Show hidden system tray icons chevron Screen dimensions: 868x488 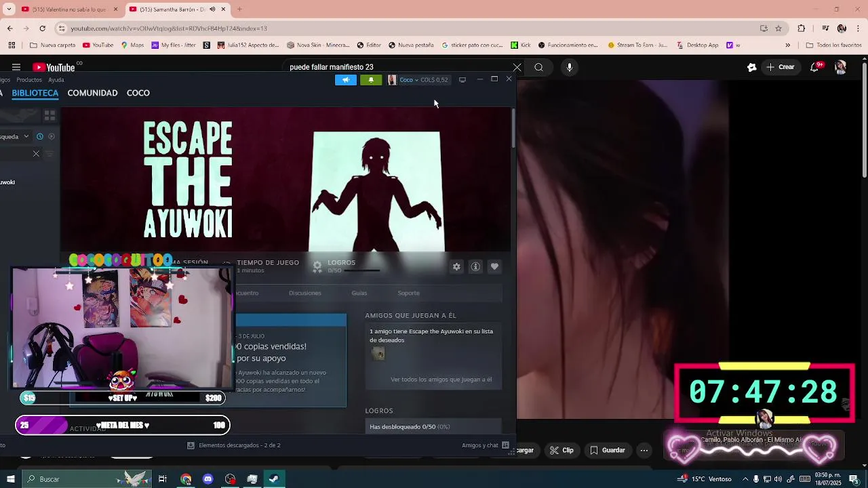[745, 479]
